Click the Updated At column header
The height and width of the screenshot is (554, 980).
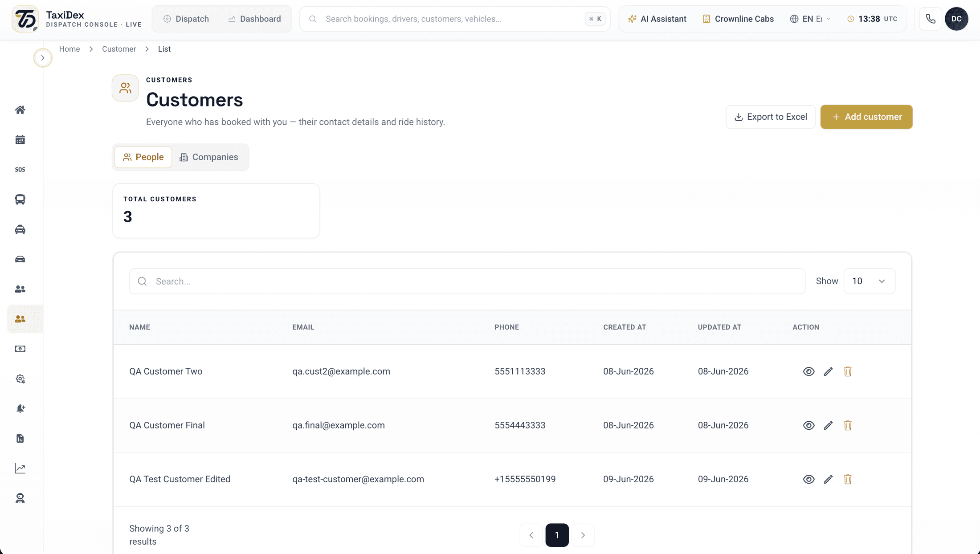coord(719,327)
